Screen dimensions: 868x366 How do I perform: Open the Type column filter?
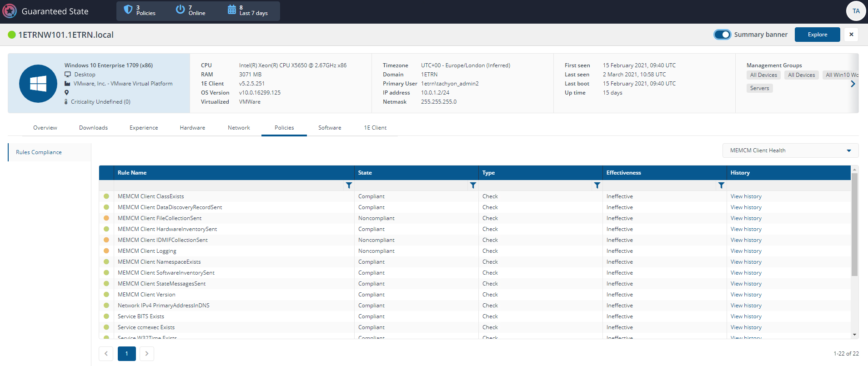[597, 186]
